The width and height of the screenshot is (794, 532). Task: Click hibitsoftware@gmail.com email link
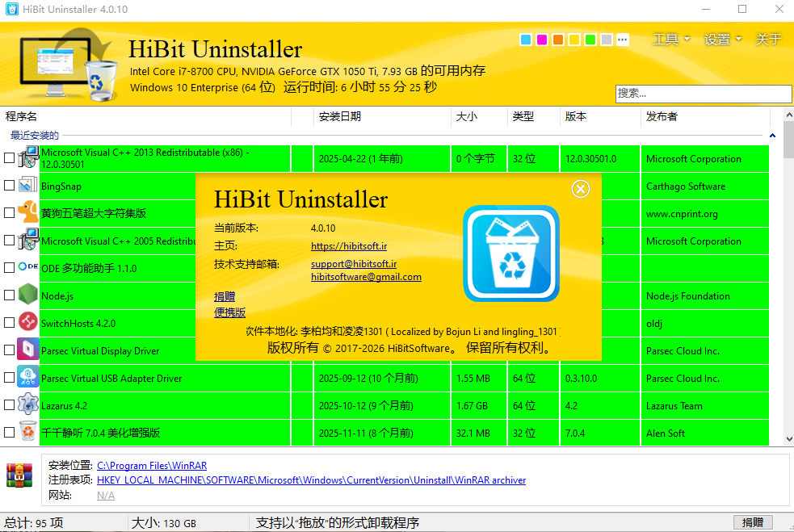pos(366,277)
